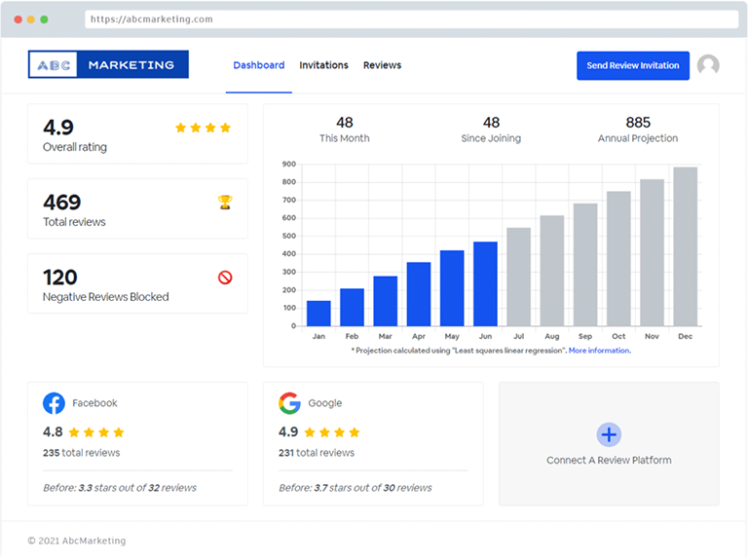Screen dimensions: 748x560
Task: Click the Annual Projection 885 stat
Action: (x=638, y=130)
